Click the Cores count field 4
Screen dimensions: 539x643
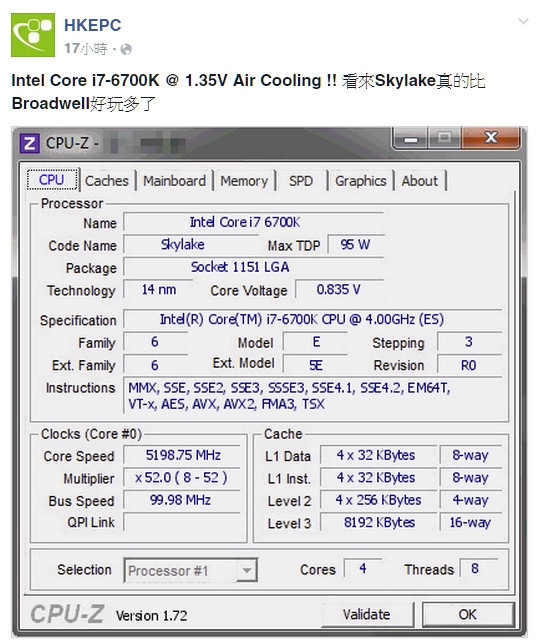click(x=363, y=568)
